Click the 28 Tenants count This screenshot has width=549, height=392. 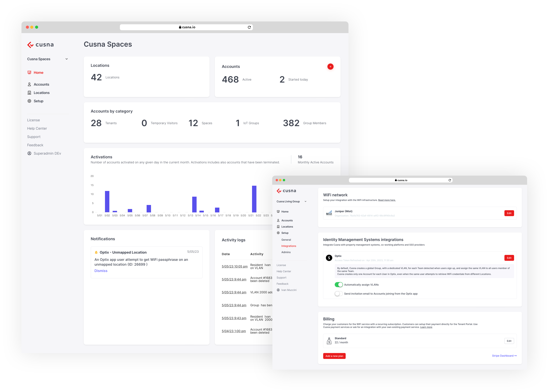(96, 123)
